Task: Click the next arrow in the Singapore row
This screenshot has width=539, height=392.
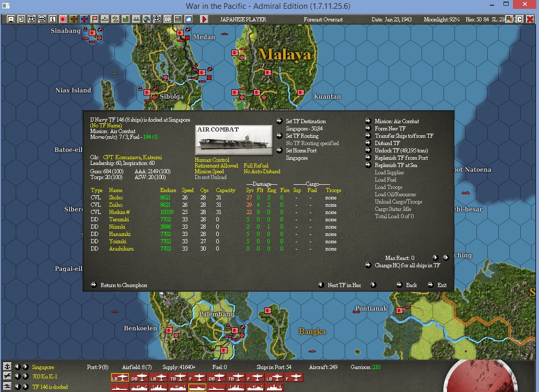Action: [25, 367]
